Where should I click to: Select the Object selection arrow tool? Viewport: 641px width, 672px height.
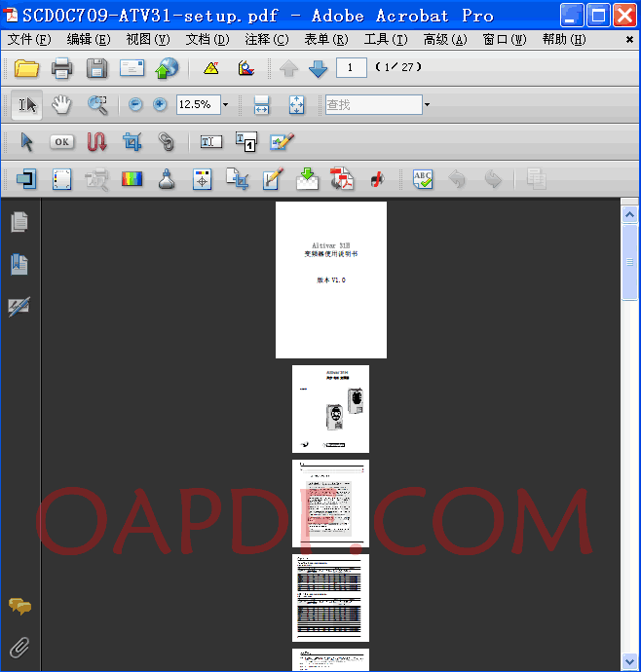click(x=26, y=142)
